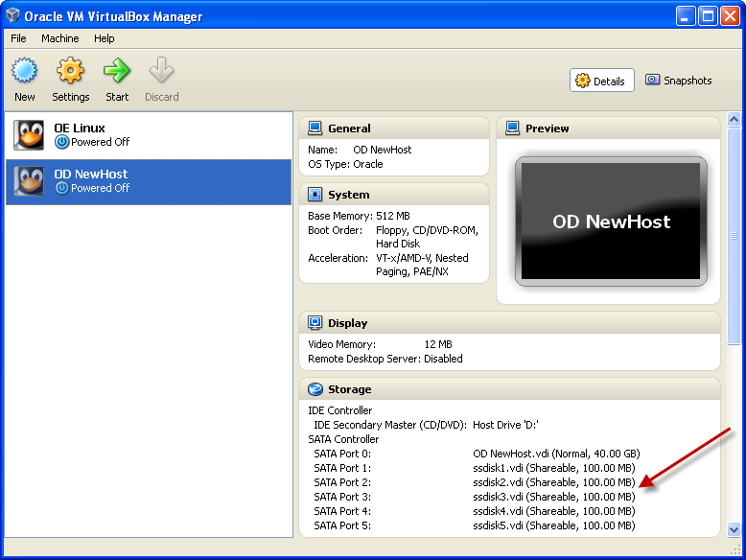Switch to the Snapshots view
This screenshot has height=560, width=746.
679,81
